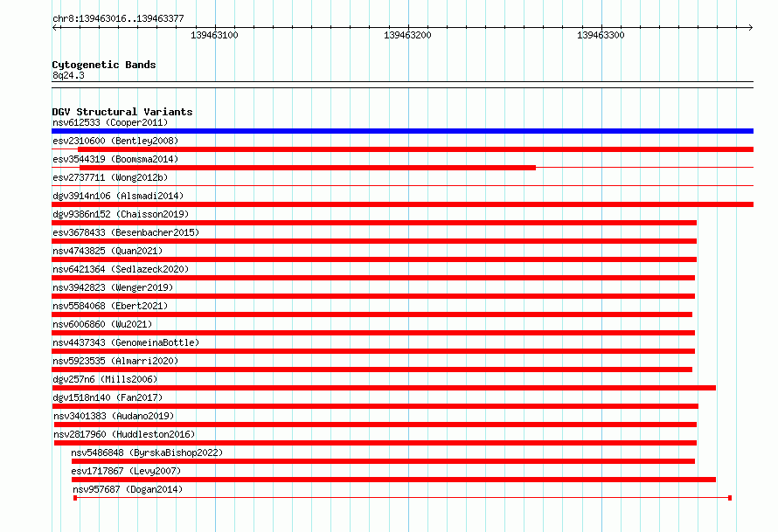Select the esv3544319 thick red bar
The image size is (778, 532).
coord(308,168)
